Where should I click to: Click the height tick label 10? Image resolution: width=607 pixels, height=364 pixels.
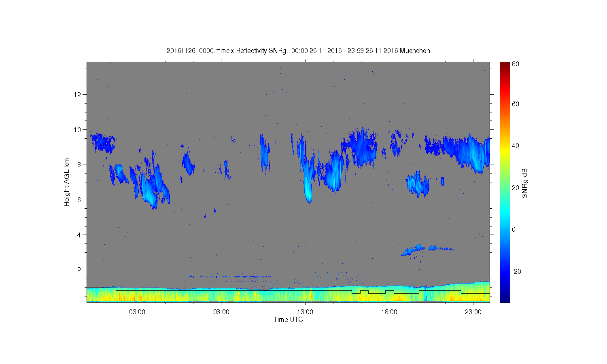(78, 130)
